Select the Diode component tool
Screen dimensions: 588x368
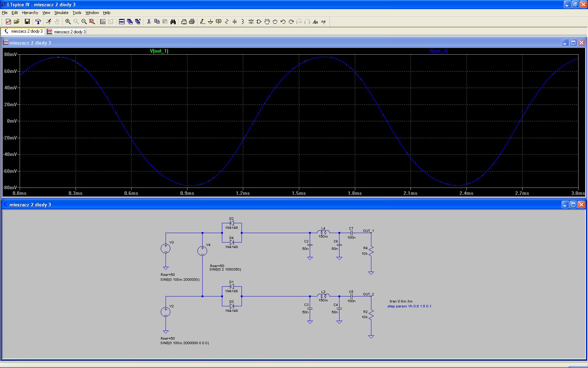point(251,22)
